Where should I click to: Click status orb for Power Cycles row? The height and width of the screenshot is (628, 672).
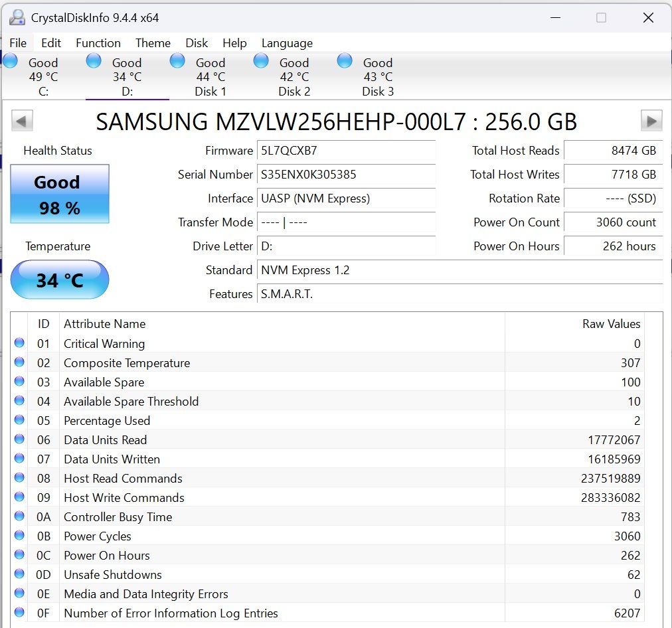[19, 536]
